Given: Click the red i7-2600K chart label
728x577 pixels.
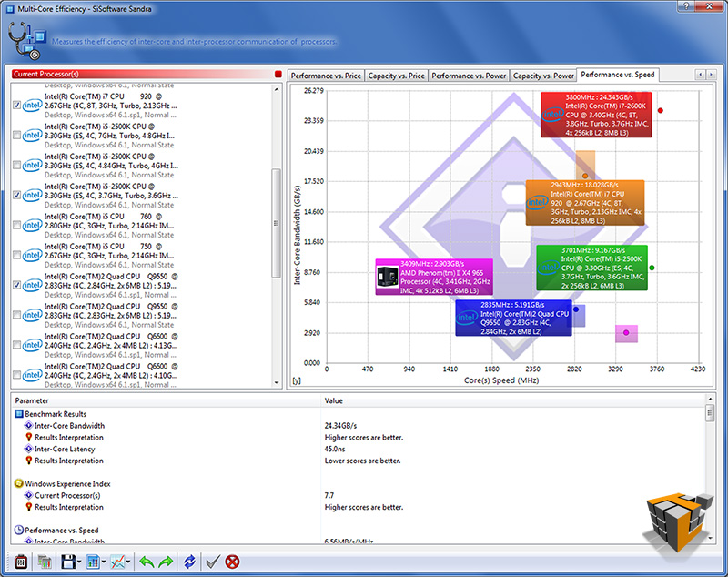Looking at the screenshot, I should tap(596, 115).
